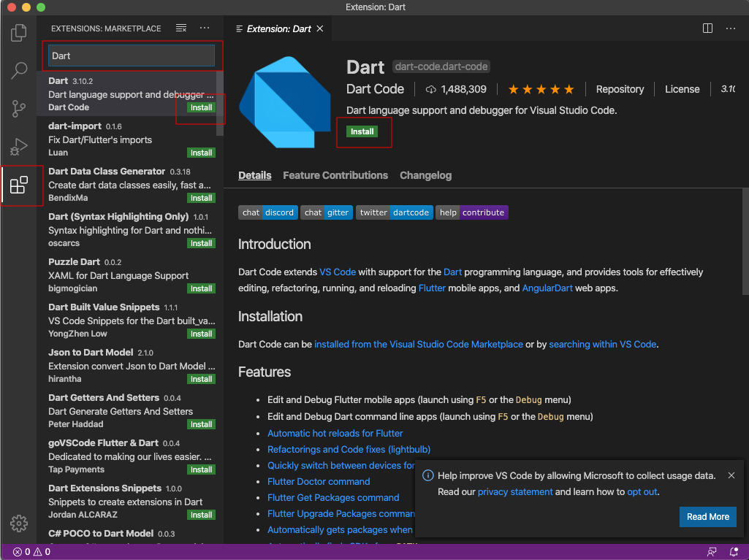Open the AngularDart link
This screenshot has height=560, width=749.
point(547,288)
